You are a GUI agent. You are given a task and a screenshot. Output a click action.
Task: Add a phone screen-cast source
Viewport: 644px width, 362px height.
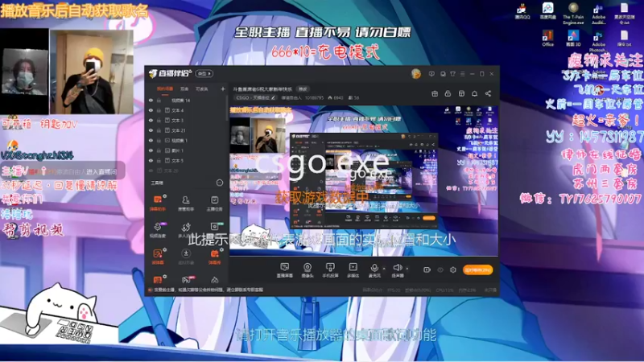click(330, 270)
